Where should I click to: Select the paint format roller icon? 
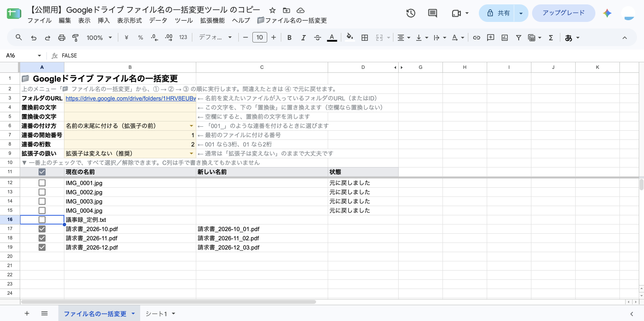[75, 38]
